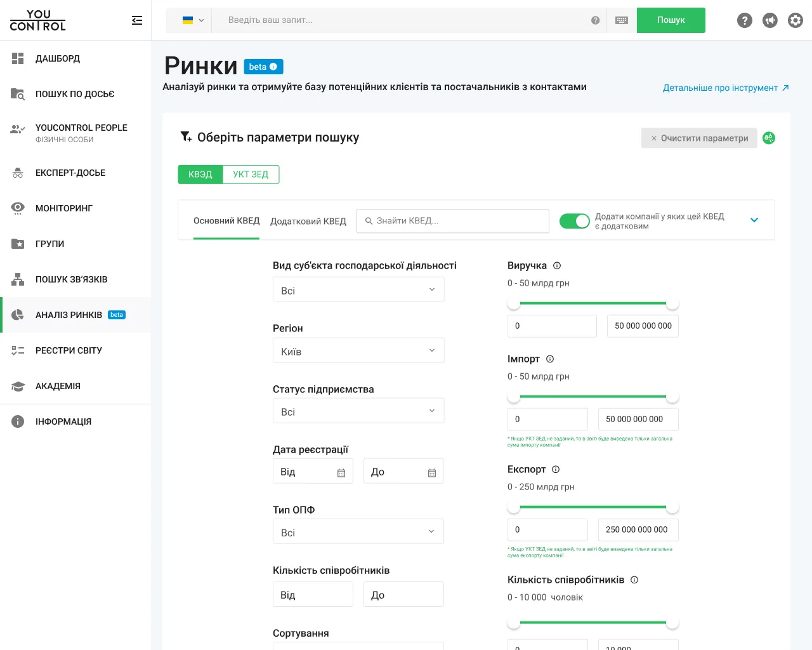Select the КВЭД tab
Image resolution: width=812 pixels, height=650 pixels.
200,174
